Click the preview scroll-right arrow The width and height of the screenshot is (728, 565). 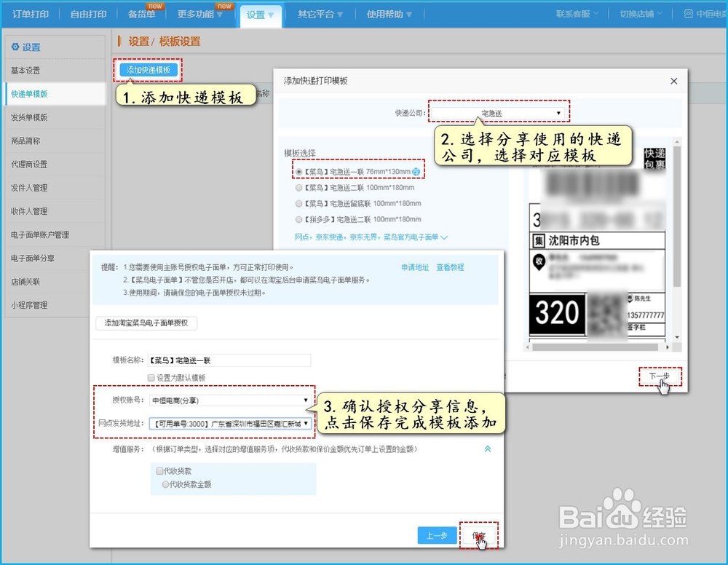tap(668, 347)
